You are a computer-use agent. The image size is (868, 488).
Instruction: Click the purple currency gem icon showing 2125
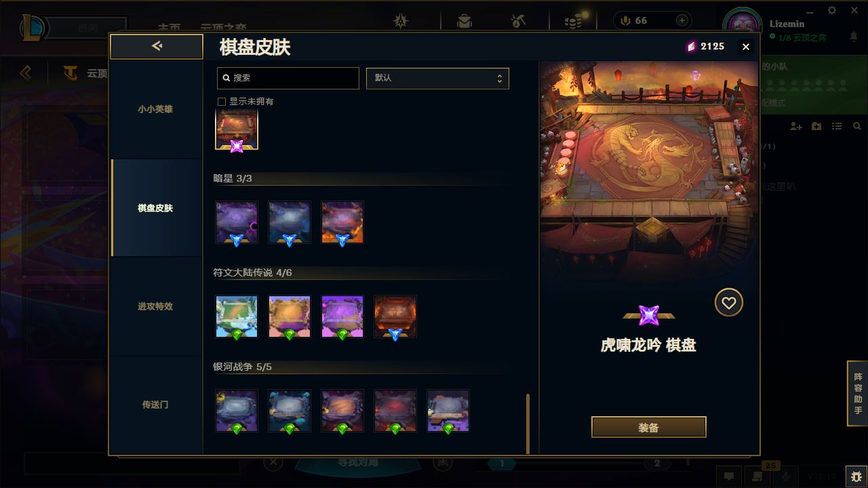(691, 46)
